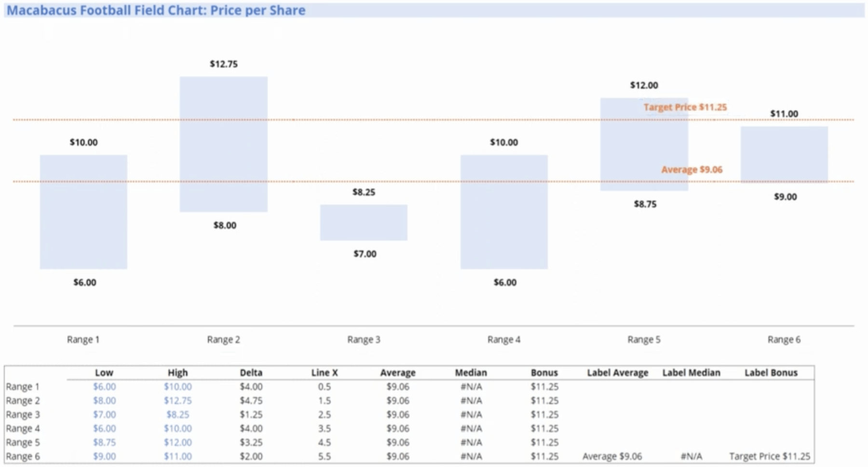Image resolution: width=868 pixels, height=467 pixels.
Task: Click the Label Average cell for Range 6
Action: tap(612, 456)
